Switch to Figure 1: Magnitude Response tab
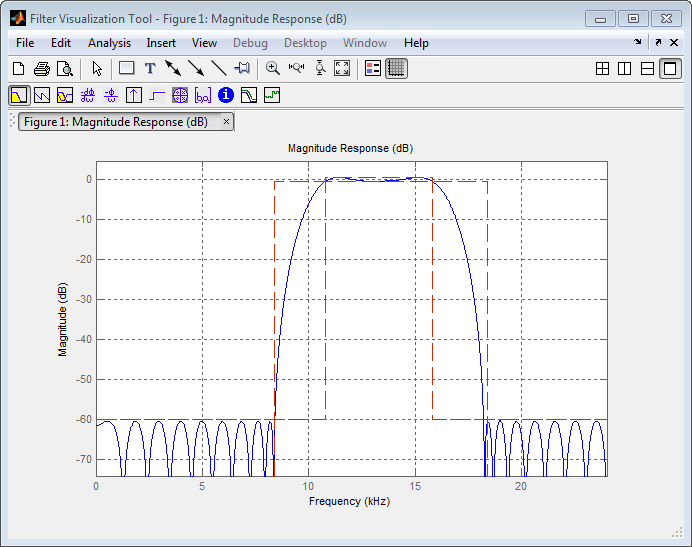 [116, 122]
